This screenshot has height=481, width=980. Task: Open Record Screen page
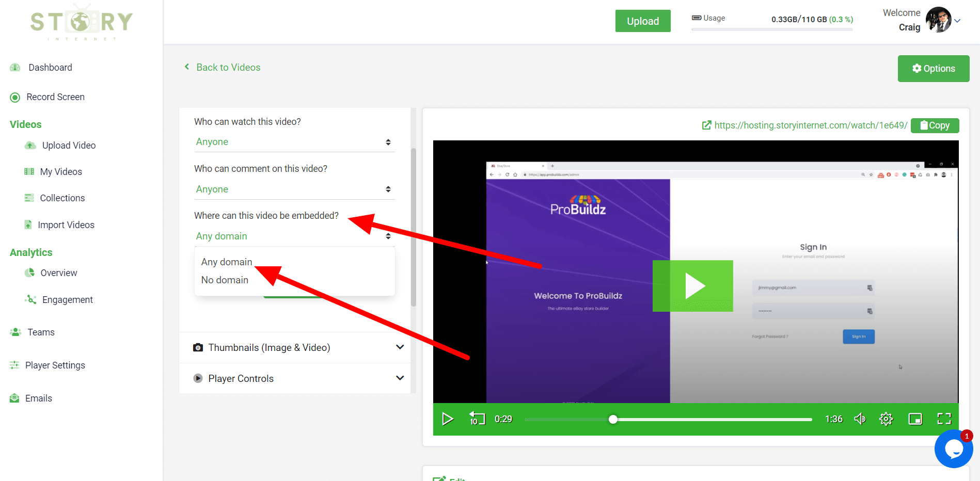tap(55, 97)
